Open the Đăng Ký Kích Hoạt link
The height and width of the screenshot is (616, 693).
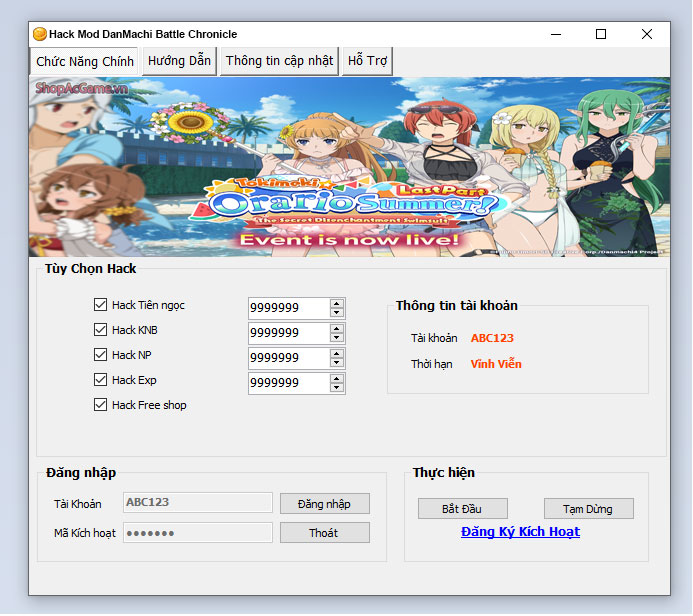(520, 532)
